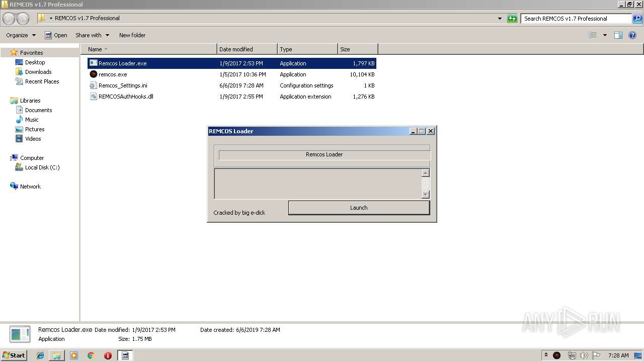The height and width of the screenshot is (362, 644).
Task: Go forward with the Explorer forward arrow
Action: click(x=23, y=19)
